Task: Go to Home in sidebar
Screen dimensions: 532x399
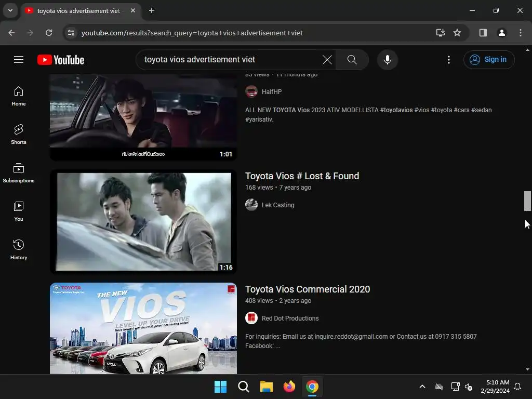Action: [19, 96]
